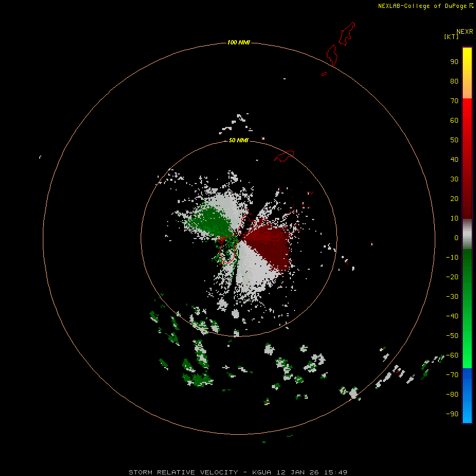The width and height of the screenshot is (476, 476).
Task: Click the NEXR label above the color scale
Action: 465,32
